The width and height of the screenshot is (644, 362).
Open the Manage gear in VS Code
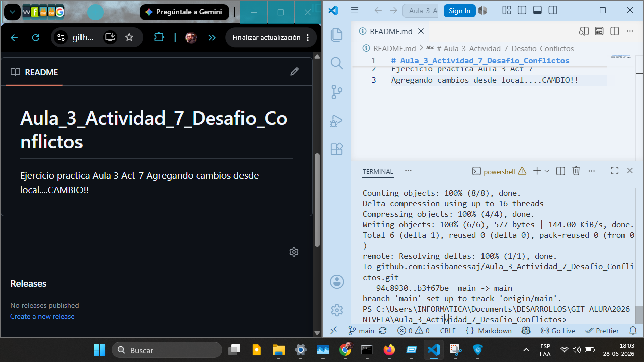pos(337,310)
